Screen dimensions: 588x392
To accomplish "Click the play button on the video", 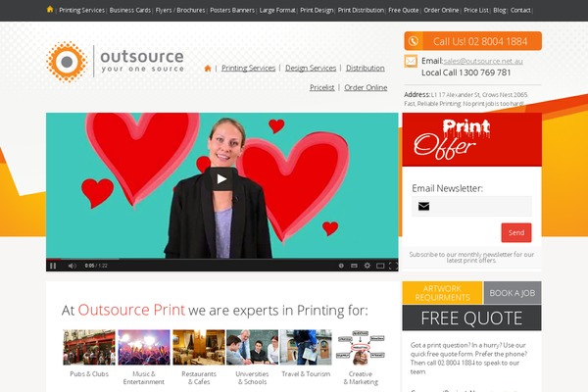I will (221, 179).
